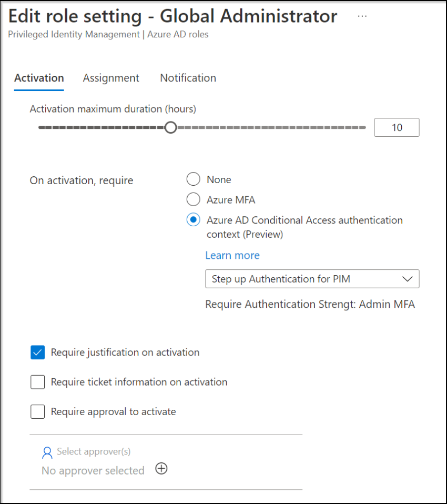This screenshot has width=447, height=504.
Task: Click the Select approver(s) link
Action: (x=94, y=451)
